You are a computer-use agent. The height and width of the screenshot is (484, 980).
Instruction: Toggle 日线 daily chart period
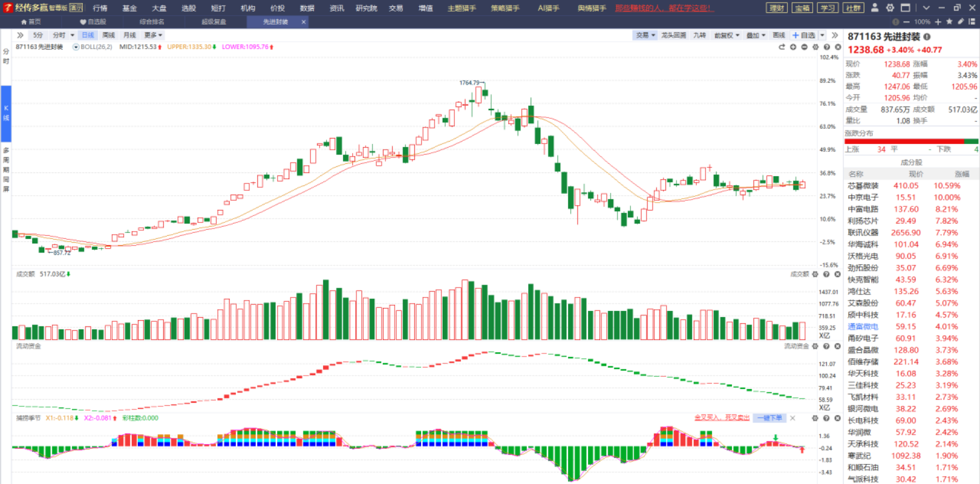[88, 35]
